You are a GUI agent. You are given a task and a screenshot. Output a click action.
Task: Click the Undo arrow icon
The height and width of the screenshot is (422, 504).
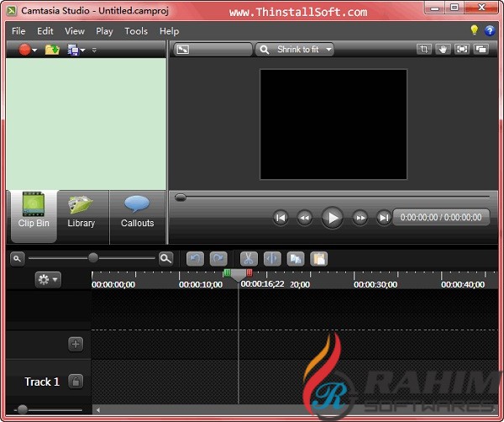tap(195, 259)
